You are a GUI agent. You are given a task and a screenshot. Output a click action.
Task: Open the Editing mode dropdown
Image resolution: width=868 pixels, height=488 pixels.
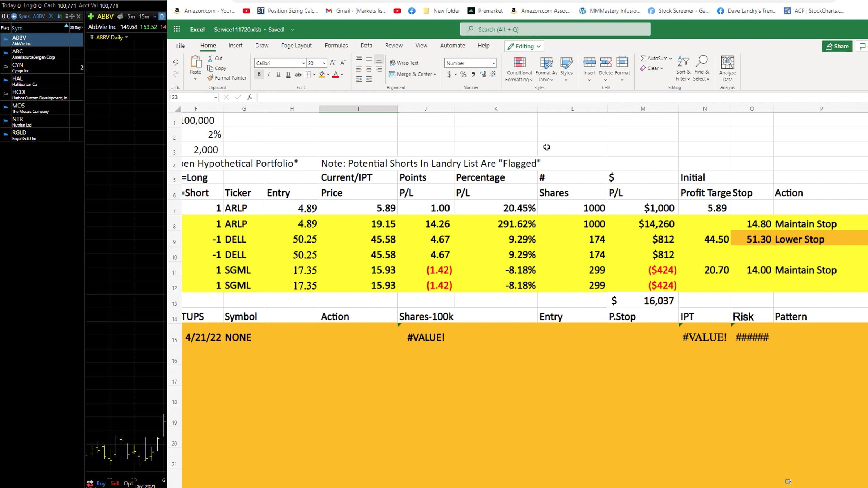point(524,46)
